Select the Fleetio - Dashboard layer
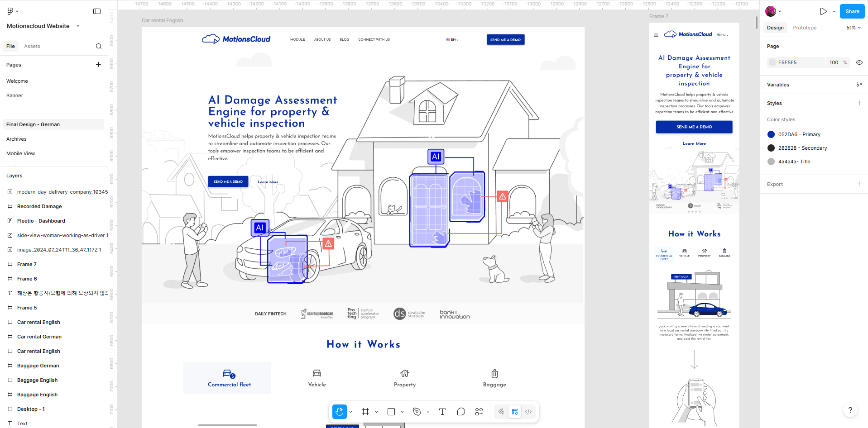 pyautogui.click(x=41, y=221)
